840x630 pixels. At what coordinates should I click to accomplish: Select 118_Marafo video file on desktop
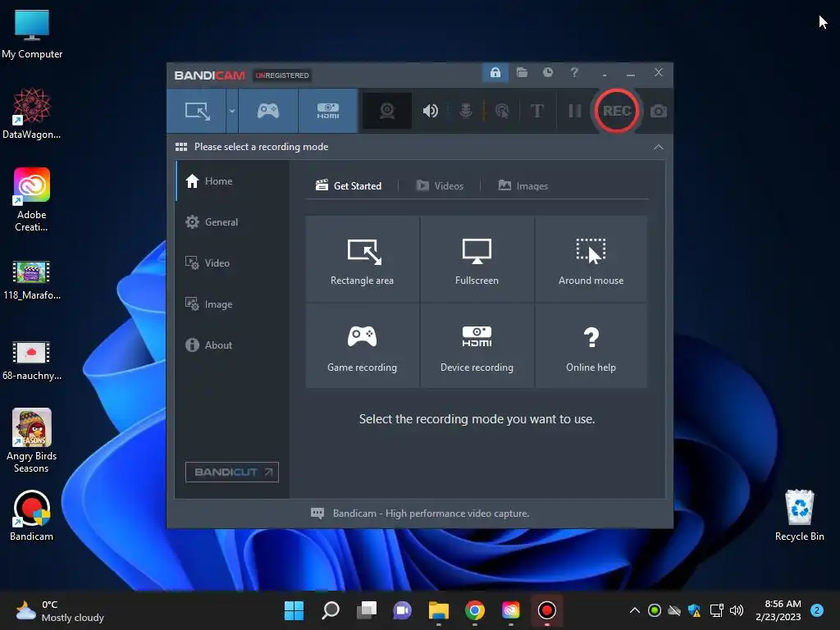click(x=32, y=280)
